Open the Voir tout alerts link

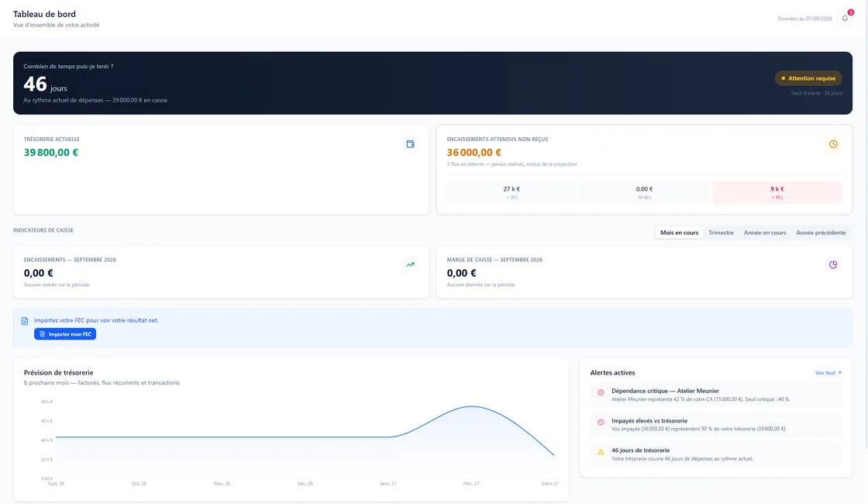click(x=828, y=373)
